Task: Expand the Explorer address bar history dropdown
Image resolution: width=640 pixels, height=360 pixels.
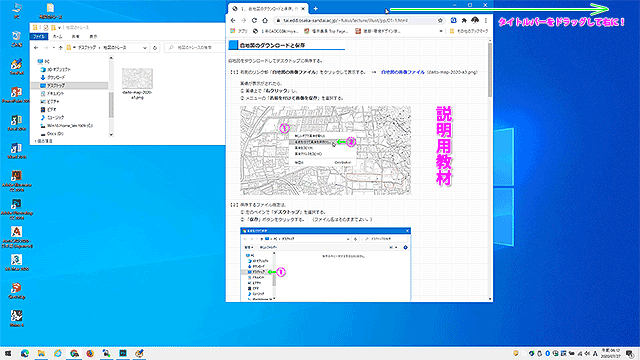Action: [x=144, y=48]
